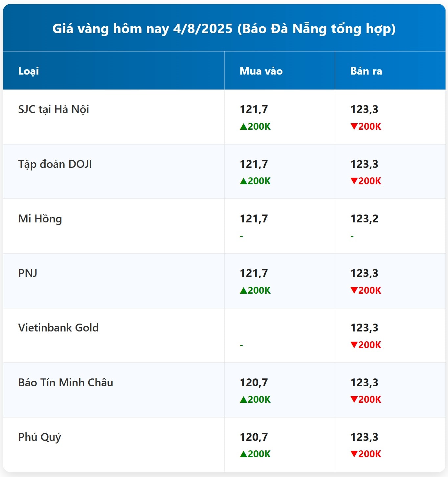Click the Vietinbank Gold row label
Viewport: 448px width, 477px height.
click(x=58, y=328)
